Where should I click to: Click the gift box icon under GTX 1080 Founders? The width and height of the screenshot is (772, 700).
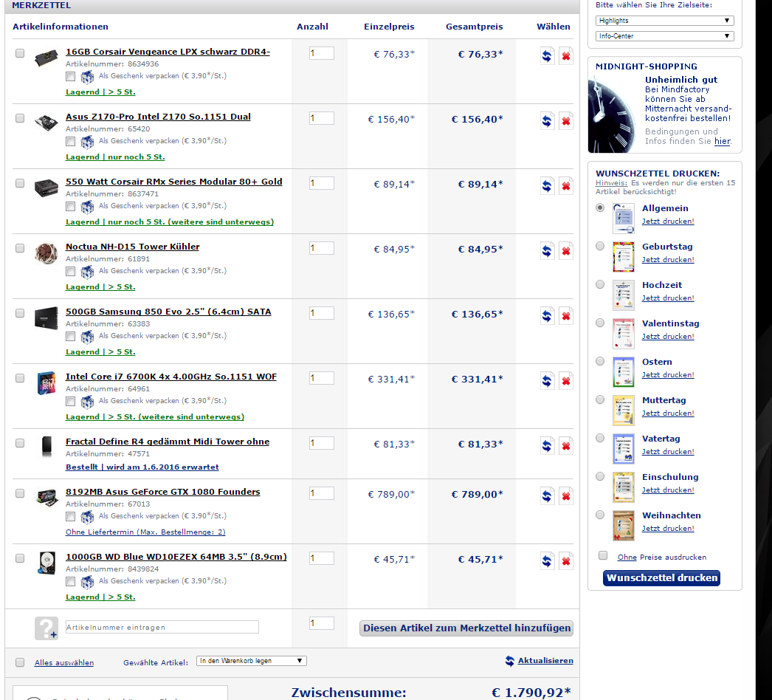[87, 517]
